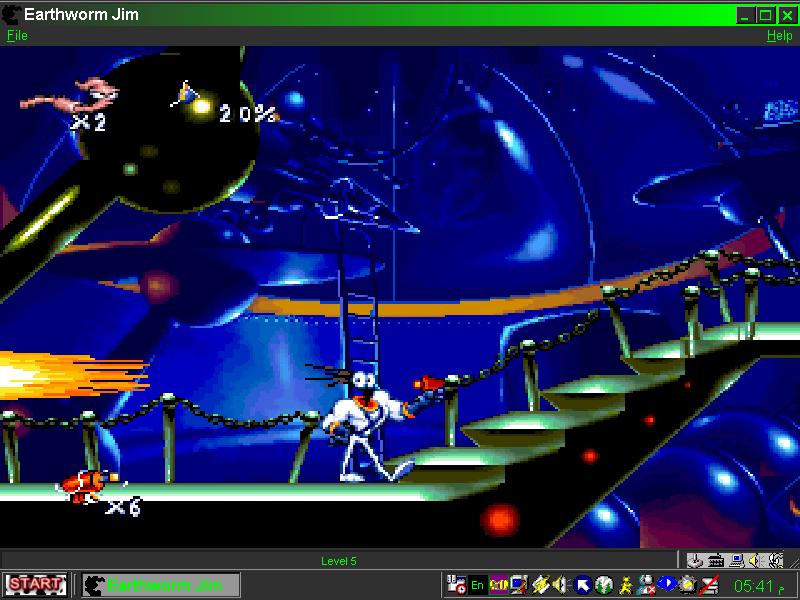This screenshot has height=600, width=800.
Task: Click the computer monitor icon near the tray
Action: [737, 560]
